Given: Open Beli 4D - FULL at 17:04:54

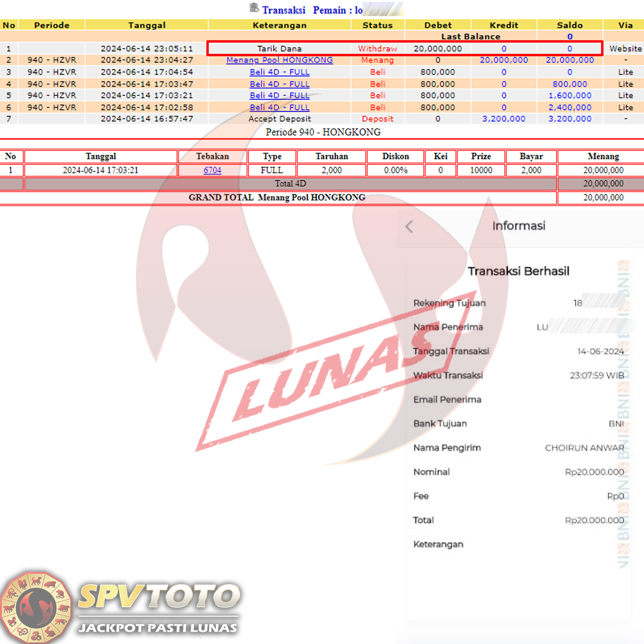Looking at the screenshot, I should pos(279,72).
